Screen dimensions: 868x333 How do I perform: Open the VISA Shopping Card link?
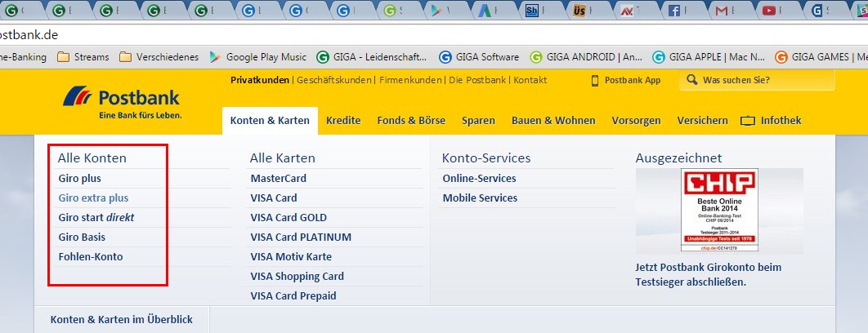point(298,277)
